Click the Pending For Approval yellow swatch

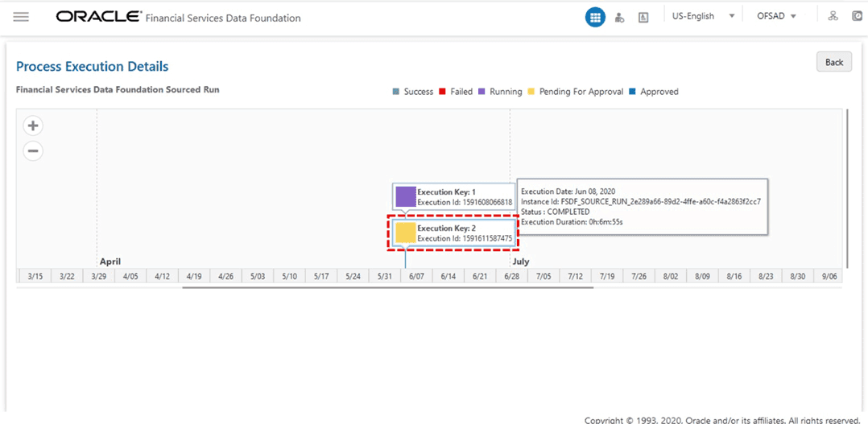click(x=532, y=92)
